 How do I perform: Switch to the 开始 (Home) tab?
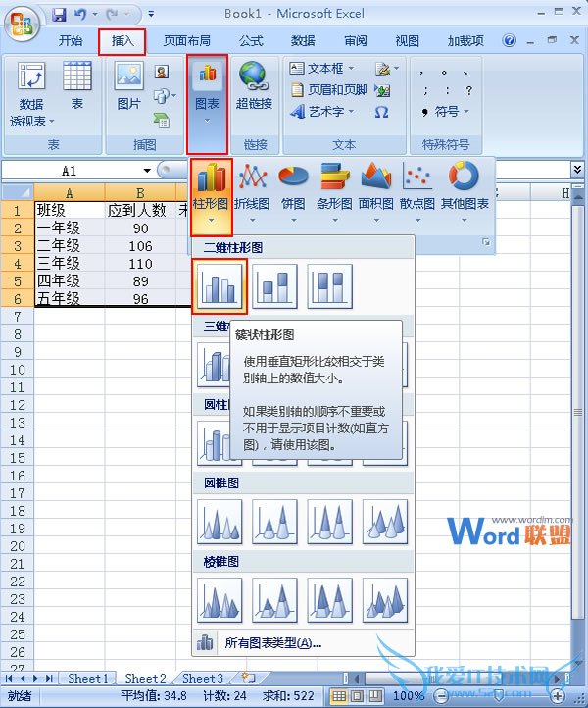click(x=71, y=41)
